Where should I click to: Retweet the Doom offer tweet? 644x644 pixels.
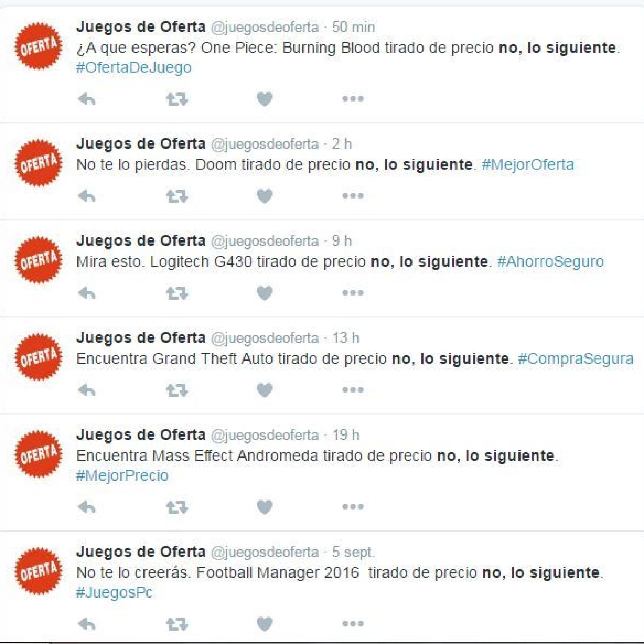pyautogui.click(x=177, y=196)
